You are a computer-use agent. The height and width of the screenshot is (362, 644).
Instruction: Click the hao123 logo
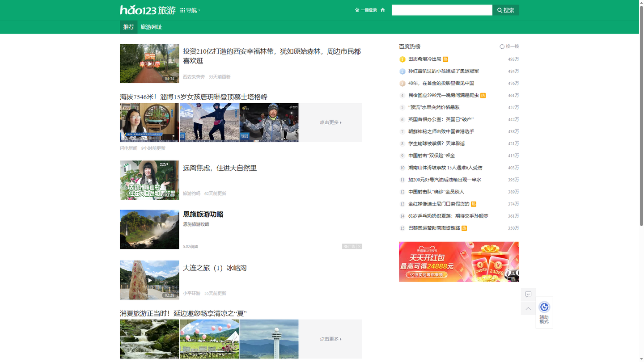[x=148, y=10]
